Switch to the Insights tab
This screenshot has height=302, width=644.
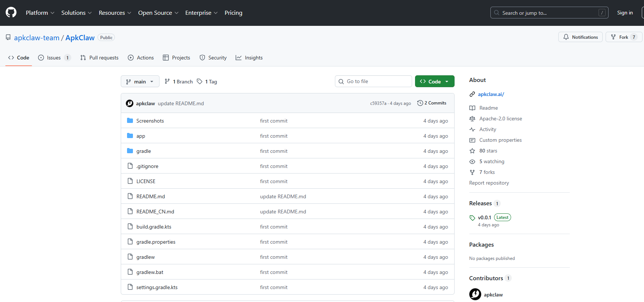click(x=249, y=58)
